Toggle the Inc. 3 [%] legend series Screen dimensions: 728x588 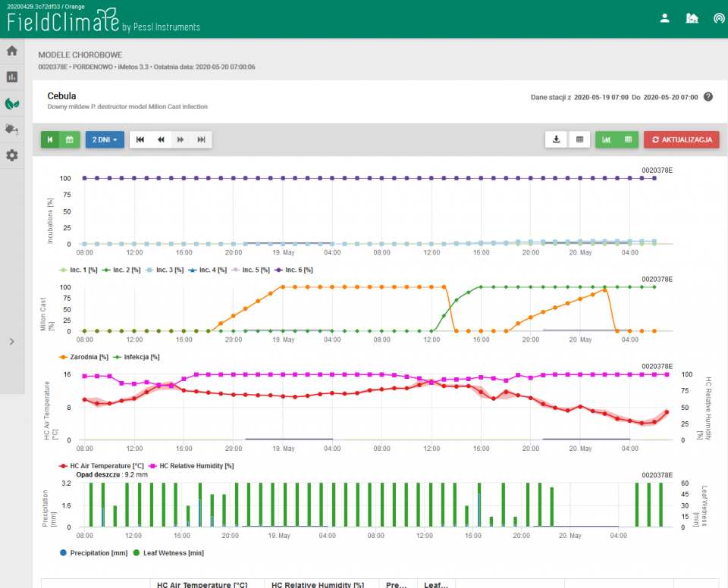[x=165, y=270]
